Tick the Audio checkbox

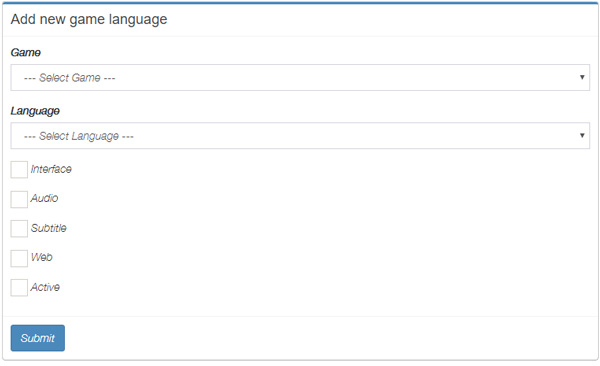[x=19, y=199]
